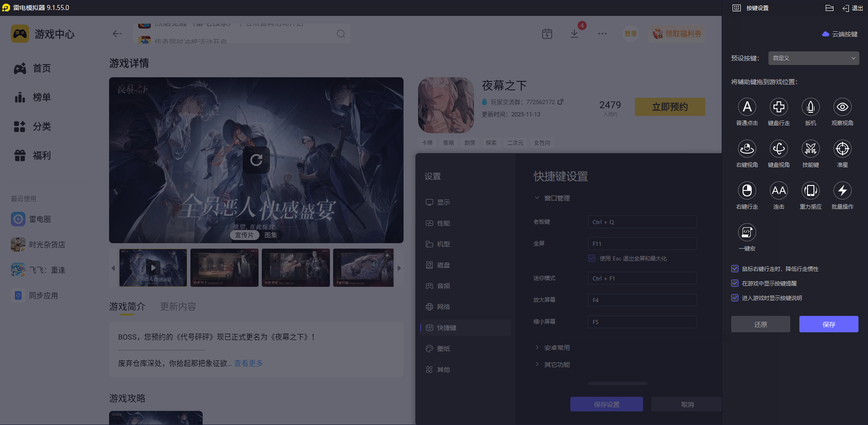Expand the 安卓常用 section
Screen dimensions: 868x425
(556, 347)
